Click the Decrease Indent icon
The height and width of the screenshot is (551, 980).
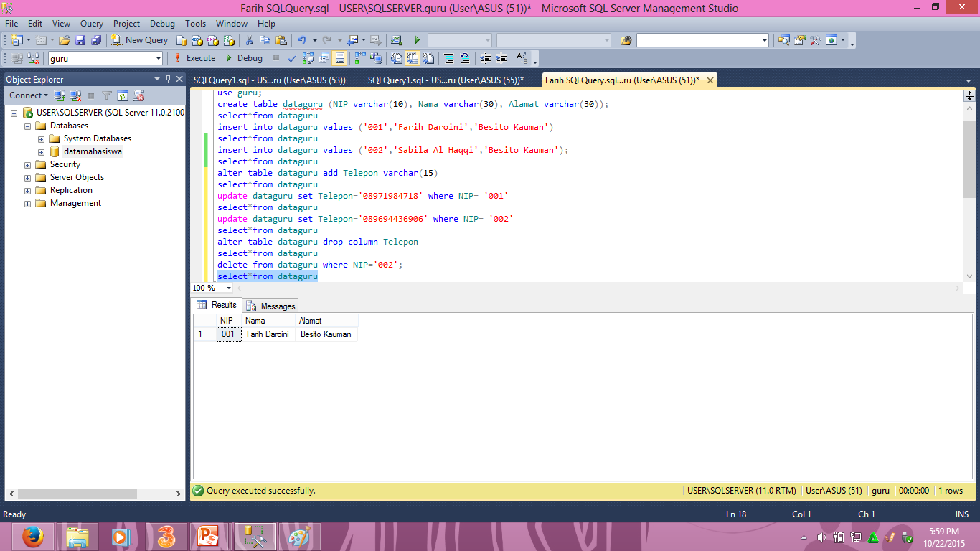pos(486,58)
